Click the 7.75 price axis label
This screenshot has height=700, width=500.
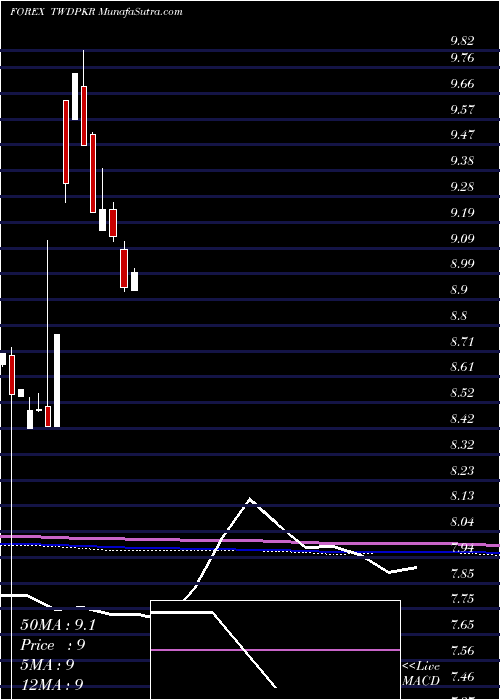point(462,599)
